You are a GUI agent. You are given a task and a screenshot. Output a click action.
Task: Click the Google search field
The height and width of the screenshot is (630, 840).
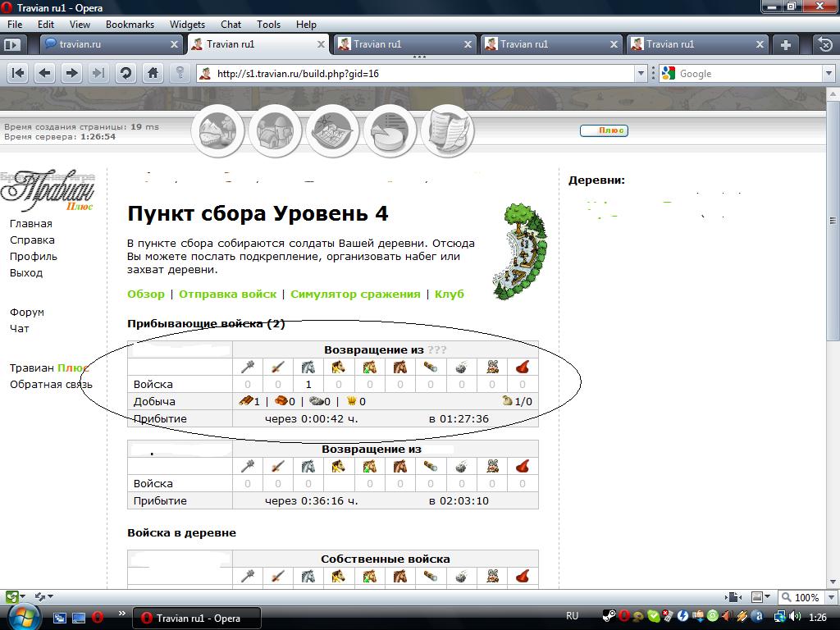point(749,73)
